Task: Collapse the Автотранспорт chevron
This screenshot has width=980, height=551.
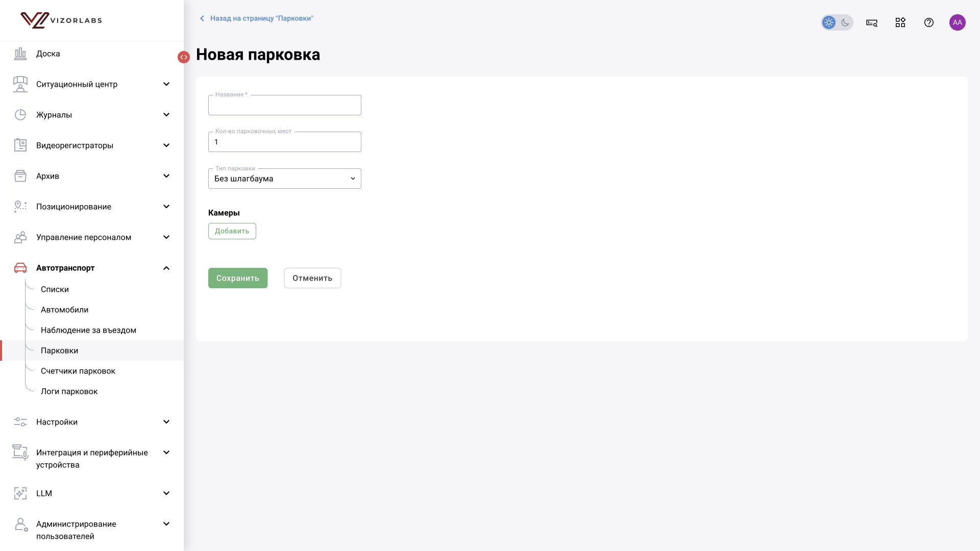Action: (x=166, y=268)
